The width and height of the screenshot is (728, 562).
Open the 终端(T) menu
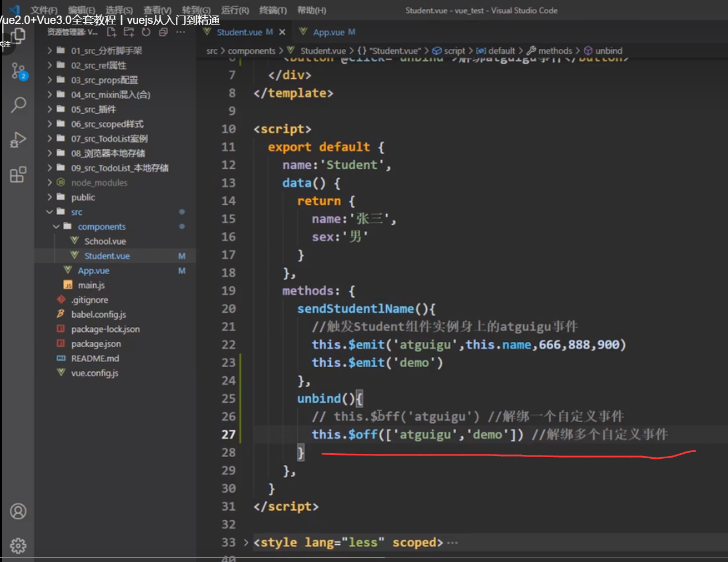(273, 10)
